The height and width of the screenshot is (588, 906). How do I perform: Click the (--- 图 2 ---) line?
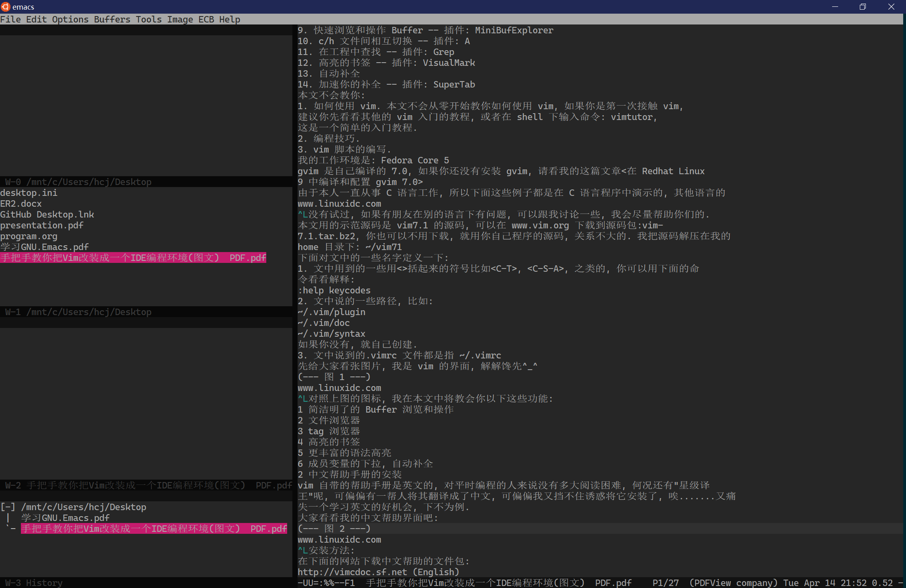(x=334, y=529)
